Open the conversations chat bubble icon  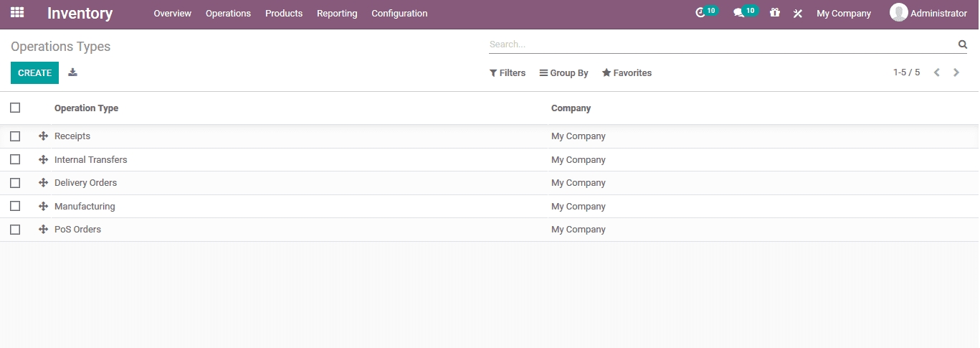[x=739, y=13]
